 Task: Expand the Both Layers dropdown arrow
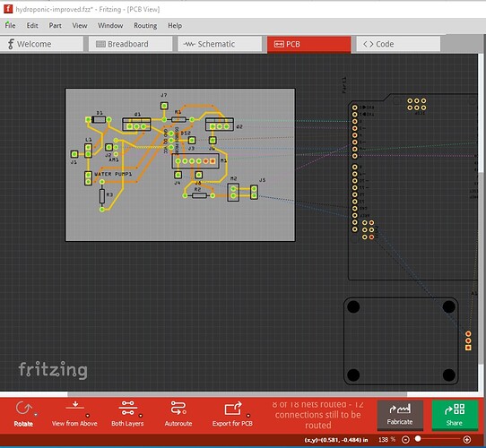141,416
